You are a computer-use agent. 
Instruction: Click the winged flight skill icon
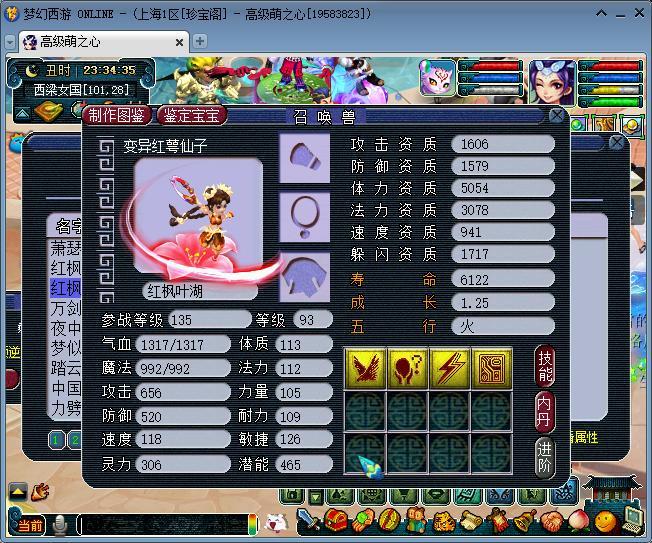pyautogui.click(x=364, y=369)
